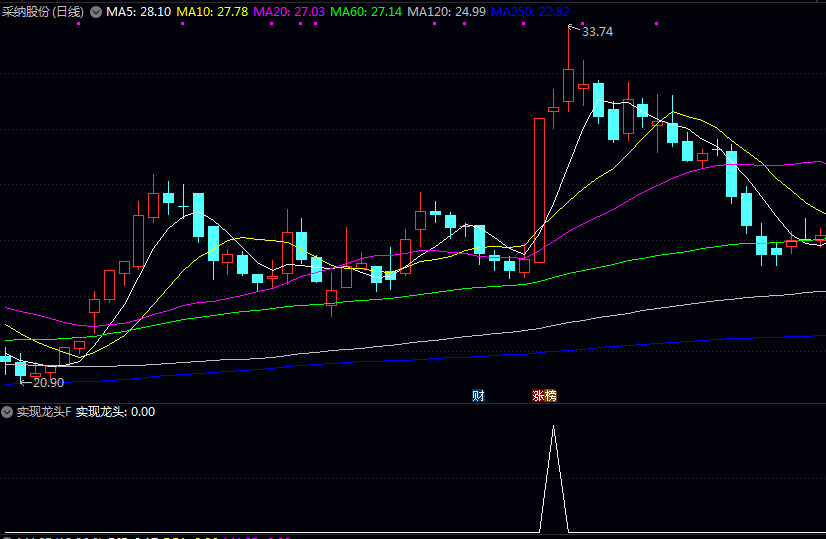This screenshot has height=539, width=826.
Task: Click the magenta MA20: 27.03 label
Action: tap(290, 12)
